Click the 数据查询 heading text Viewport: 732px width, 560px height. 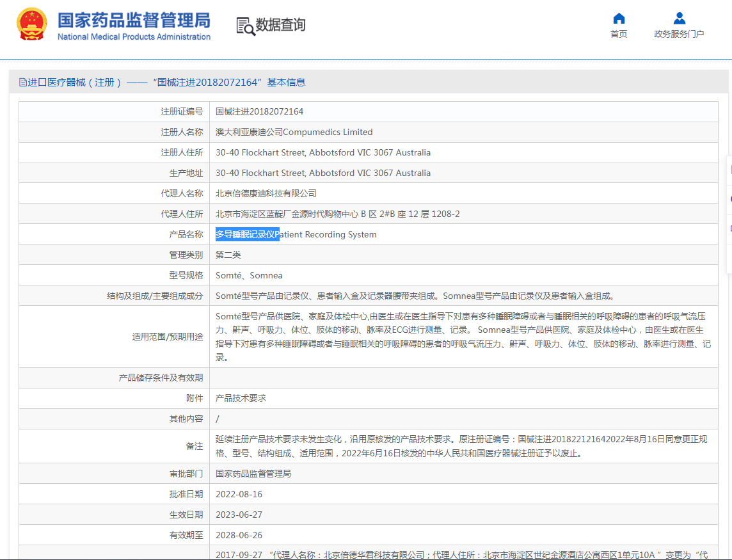click(x=280, y=25)
